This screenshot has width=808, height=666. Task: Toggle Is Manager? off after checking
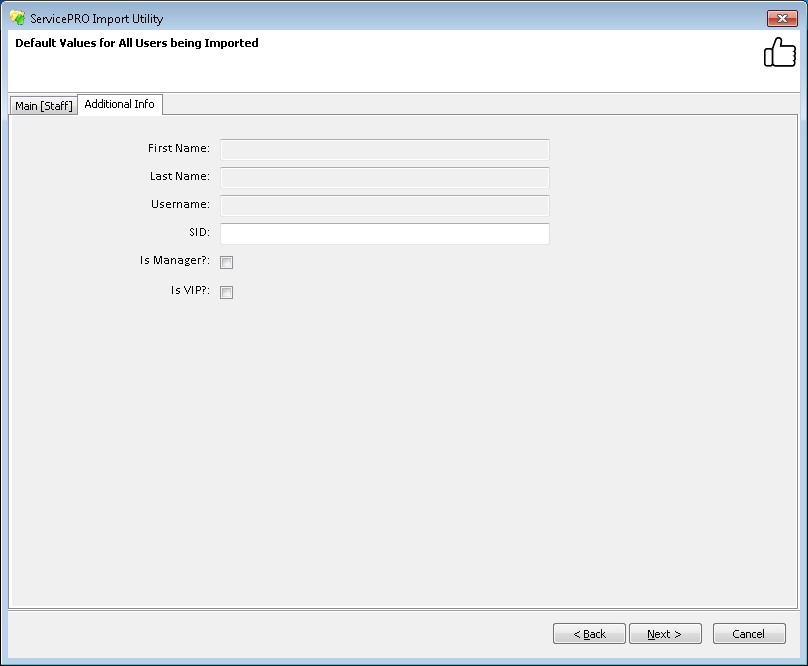click(226, 261)
